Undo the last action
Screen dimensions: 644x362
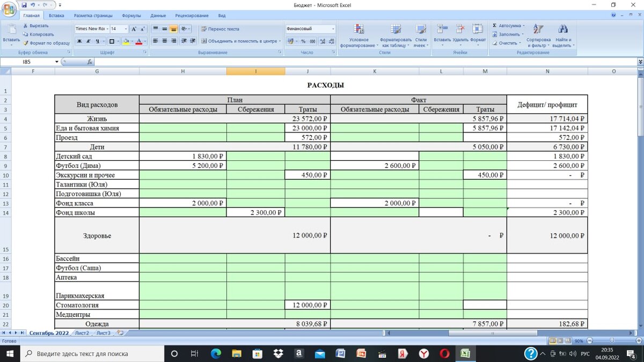[x=33, y=5]
